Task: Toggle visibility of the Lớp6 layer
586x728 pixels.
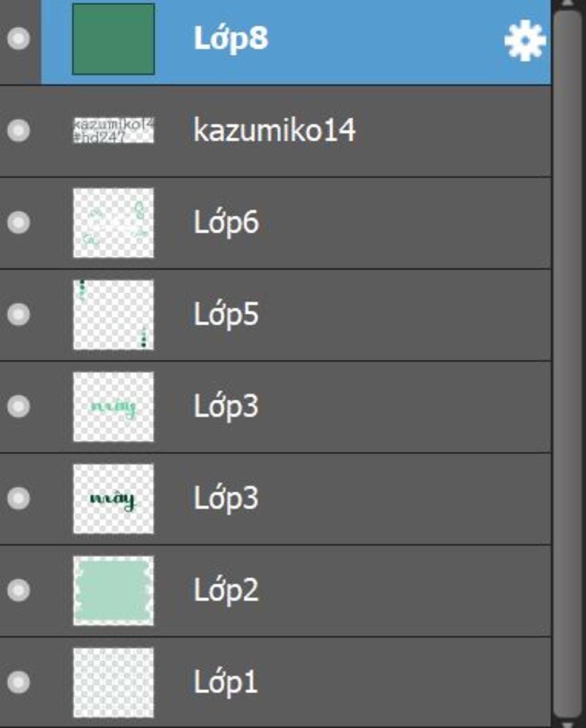Action: click(18, 222)
